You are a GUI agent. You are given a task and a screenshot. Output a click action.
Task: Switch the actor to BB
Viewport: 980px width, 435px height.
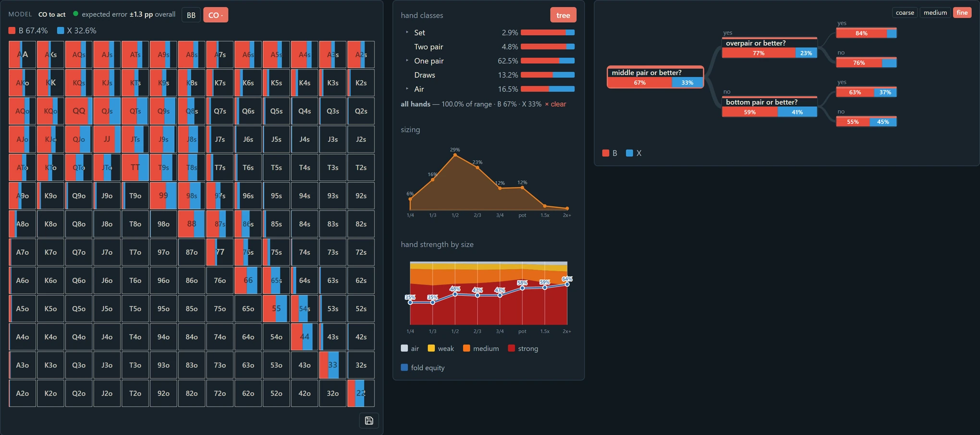pos(191,15)
